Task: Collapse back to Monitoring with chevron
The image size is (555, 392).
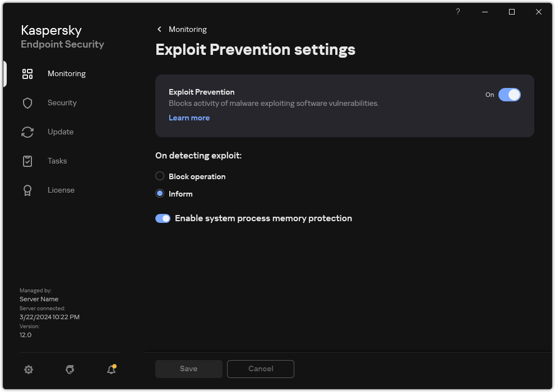Action: pyautogui.click(x=159, y=29)
